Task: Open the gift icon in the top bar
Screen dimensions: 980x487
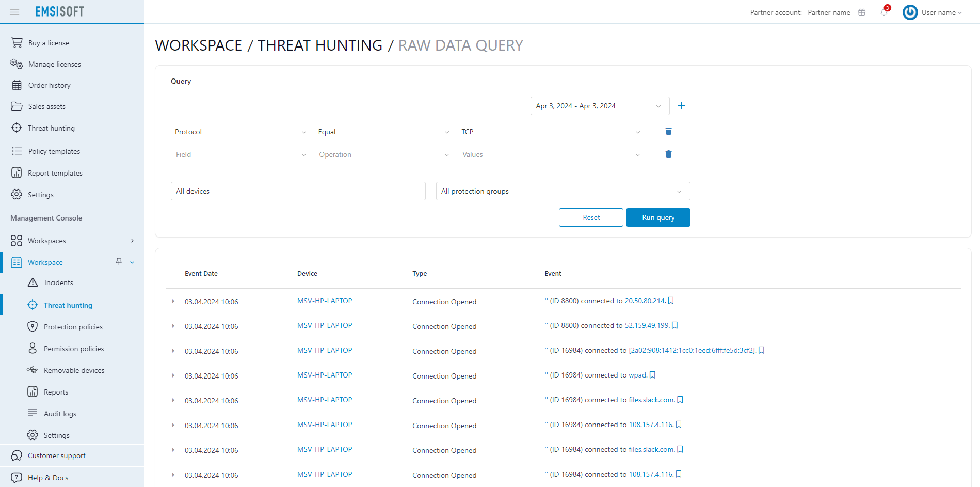Action: 861,12
